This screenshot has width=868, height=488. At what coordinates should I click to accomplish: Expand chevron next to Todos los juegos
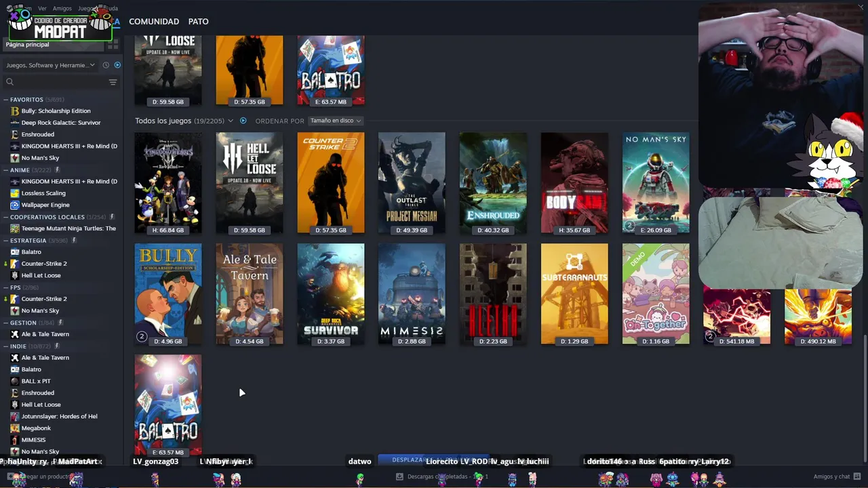click(231, 121)
